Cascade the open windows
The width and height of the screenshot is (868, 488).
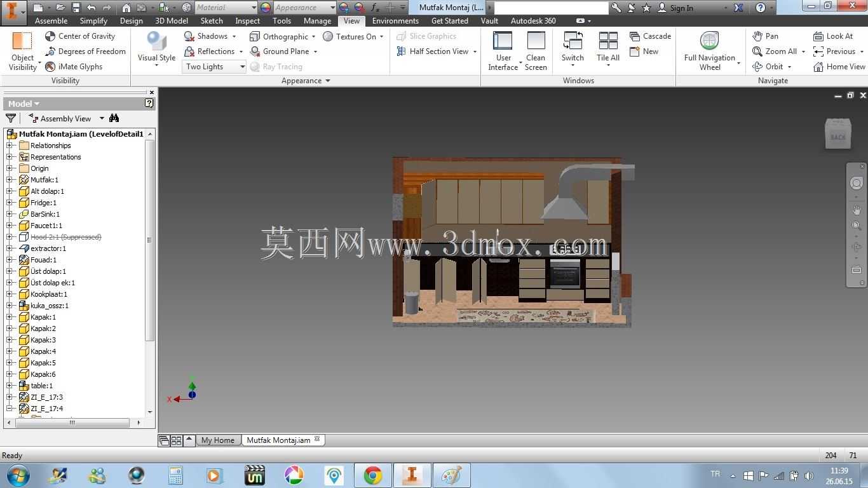pyautogui.click(x=650, y=36)
